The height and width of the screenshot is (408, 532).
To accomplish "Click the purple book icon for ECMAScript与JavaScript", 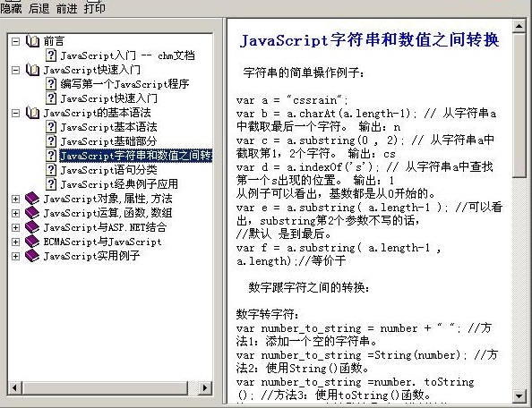I will click(x=32, y=242).
